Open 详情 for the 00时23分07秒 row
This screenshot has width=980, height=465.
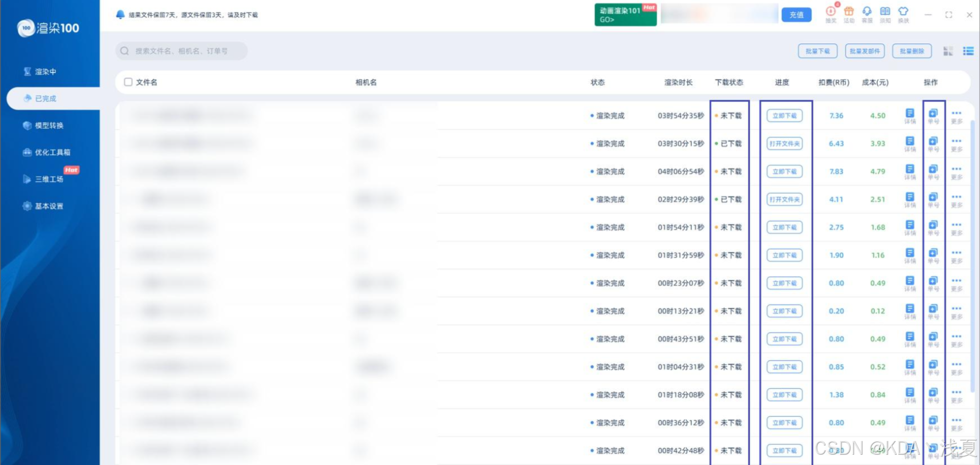(910, 284)
